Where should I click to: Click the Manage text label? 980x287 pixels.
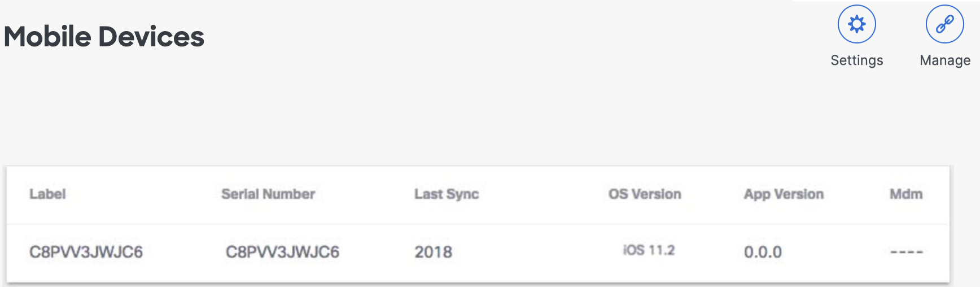click(945, 60)
